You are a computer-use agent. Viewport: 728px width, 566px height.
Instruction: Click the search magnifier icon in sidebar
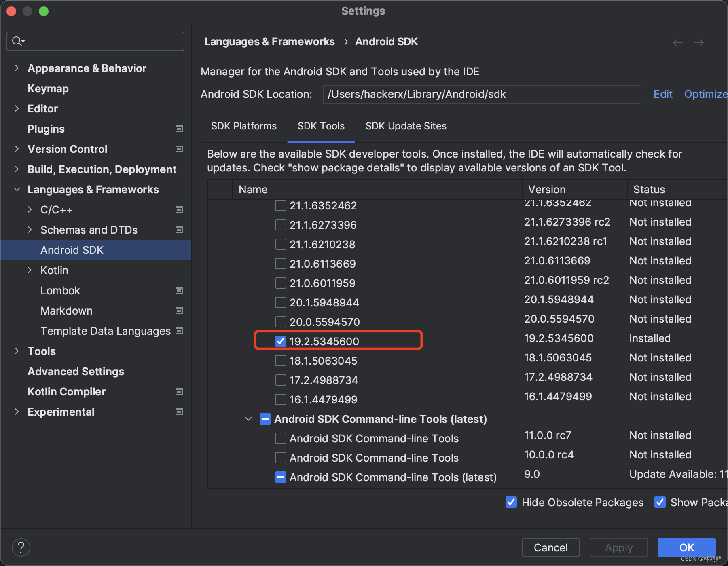click(x=17, y=41)
